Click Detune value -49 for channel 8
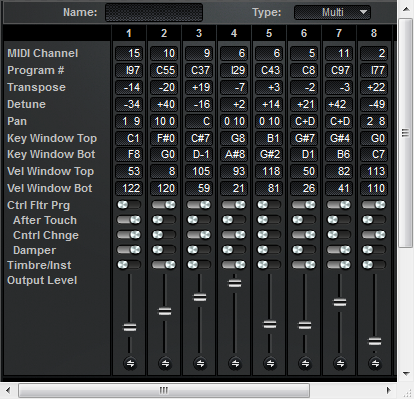This screenshot has width=414, height=399. pyautogui.click(x=374, y=104)
